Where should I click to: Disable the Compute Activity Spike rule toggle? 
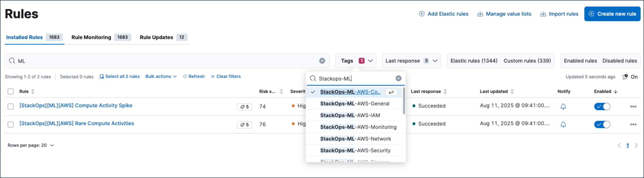click(x=602, y=106)
